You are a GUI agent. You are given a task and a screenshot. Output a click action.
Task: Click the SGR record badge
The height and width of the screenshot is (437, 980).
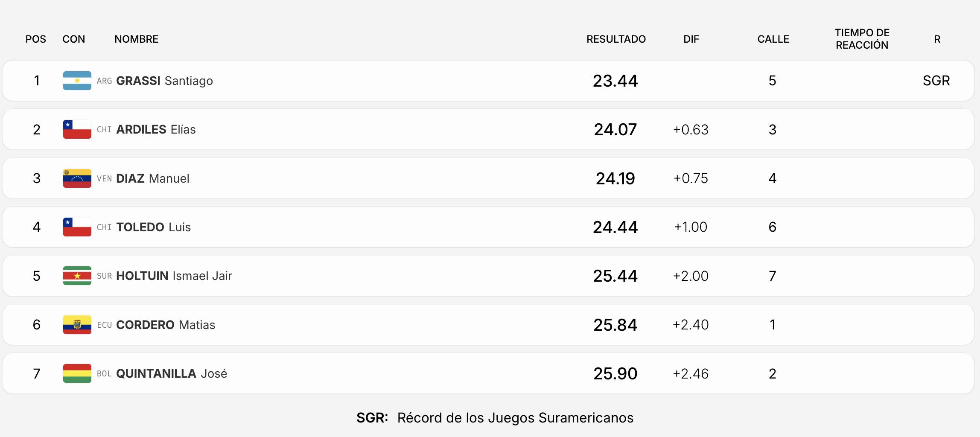click(936, 81)
